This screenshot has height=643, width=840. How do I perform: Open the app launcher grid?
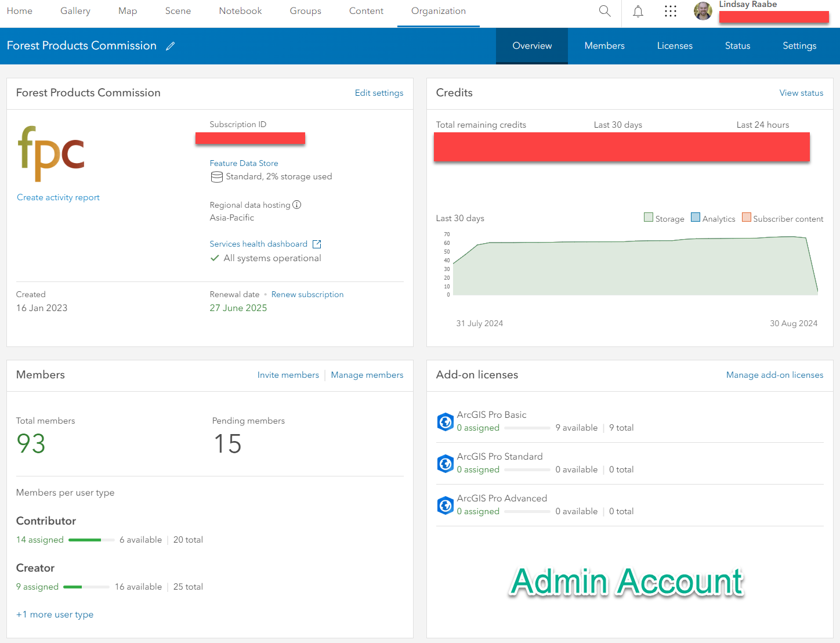pos(671,11)
